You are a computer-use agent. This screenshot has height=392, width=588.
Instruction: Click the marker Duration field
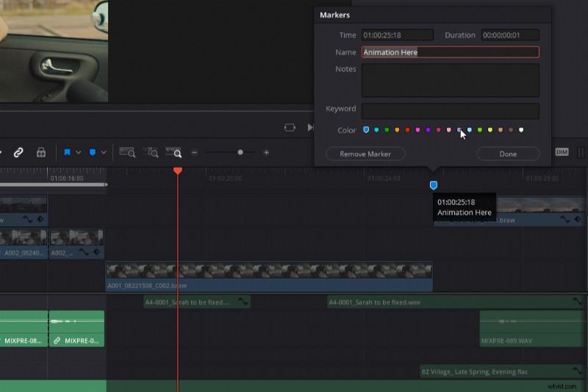tap(510, 35)
